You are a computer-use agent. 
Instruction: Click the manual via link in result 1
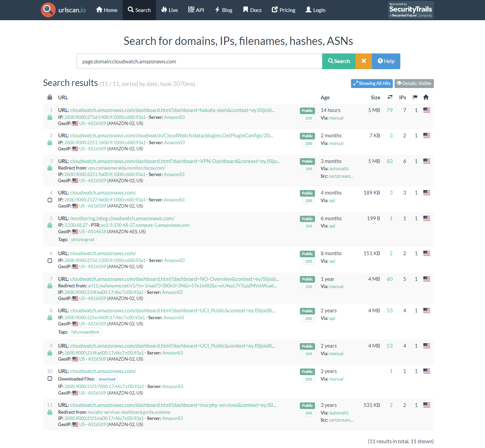(336, 118)
